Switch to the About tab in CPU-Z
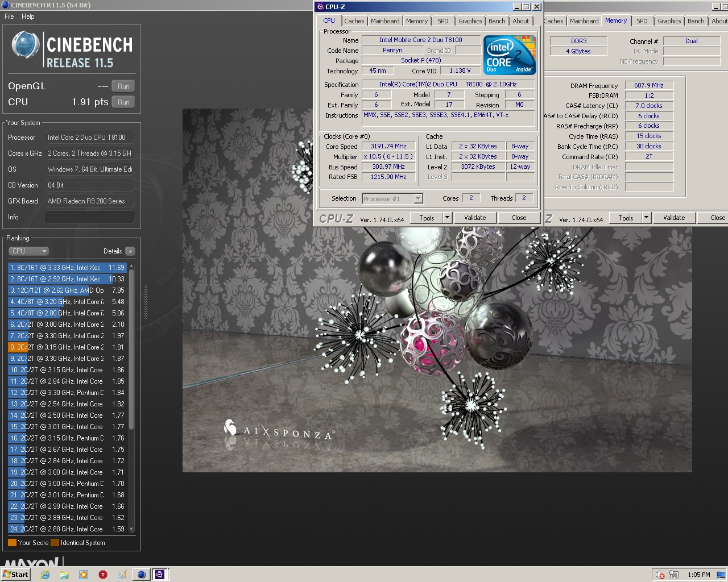Viewport: 728px width, 582px height. point(520,21)
